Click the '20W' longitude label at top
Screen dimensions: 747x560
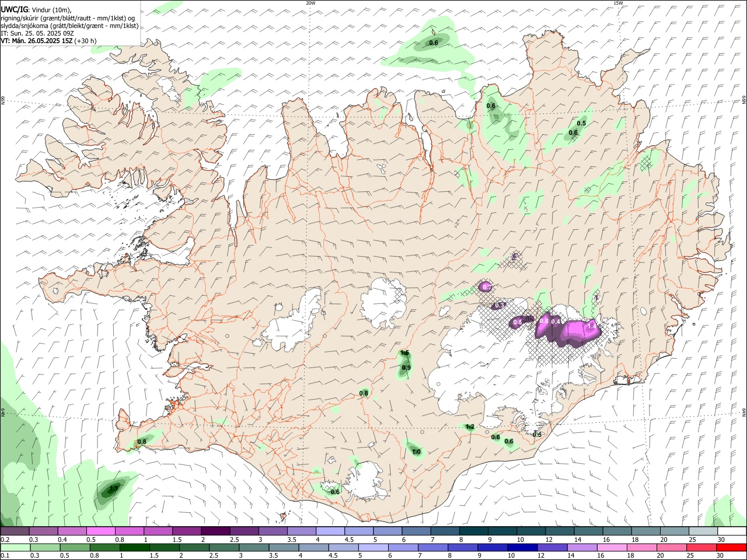pos(310,3)
